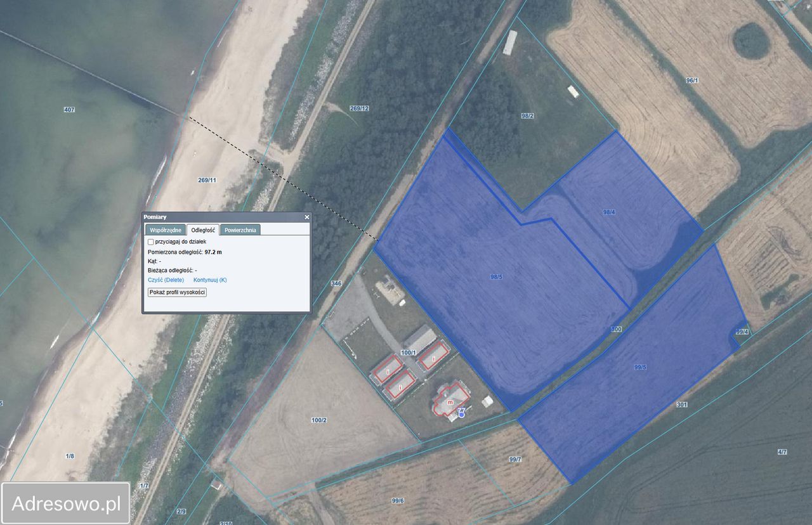Image resolution: width=812 pixels, height=525 pixels.
Task: Click the Pokaż profil wysokości button
Action: [x=177, y=292]
